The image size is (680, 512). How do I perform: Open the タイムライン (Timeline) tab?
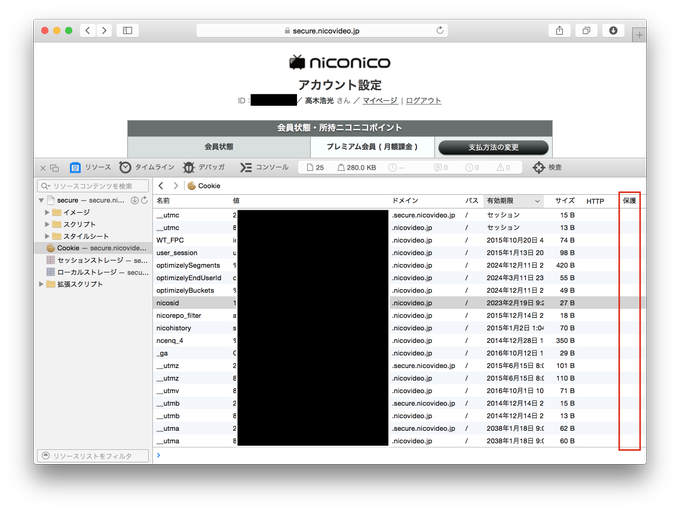[x=147, y=167]
